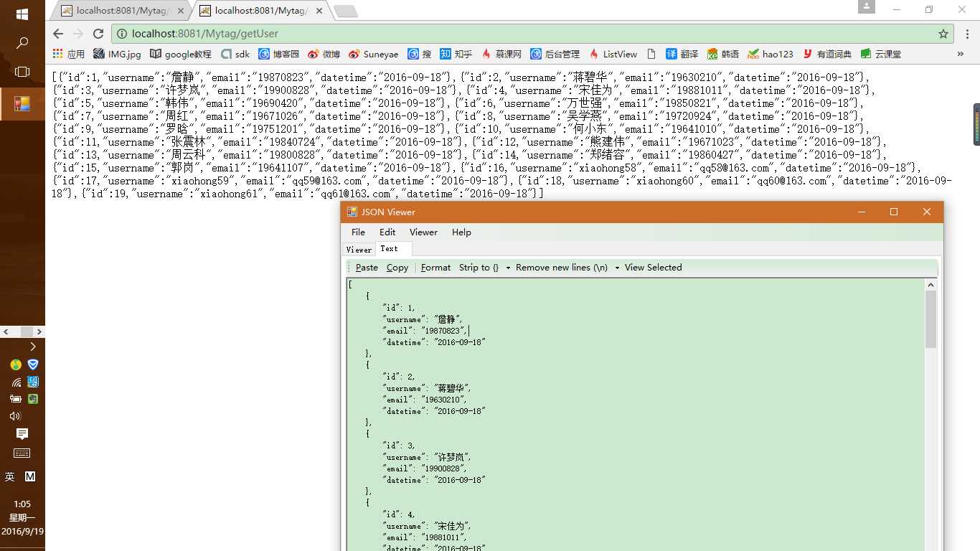This screenshot has width=980, height=551.
Task: Open the 搜 bookmark
Action: click(x=420, y=54)
